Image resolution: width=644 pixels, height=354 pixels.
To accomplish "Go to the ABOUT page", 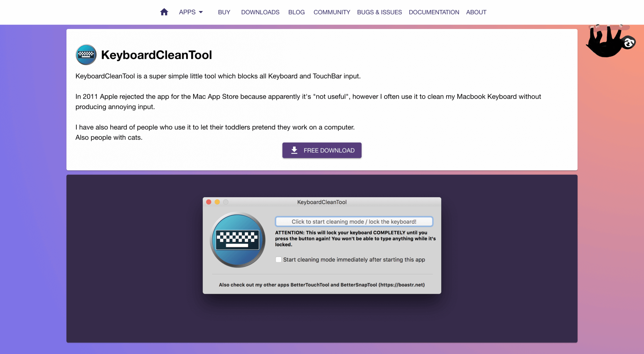I will click(x=476, y=12).
